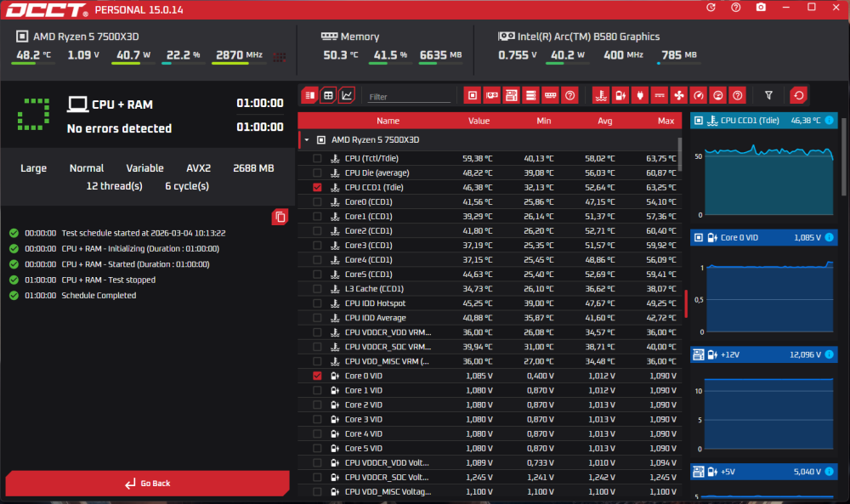This screenshot has width=850, height=504.
Task: Sort the table by the Avg column header
Action: (604, 121)
